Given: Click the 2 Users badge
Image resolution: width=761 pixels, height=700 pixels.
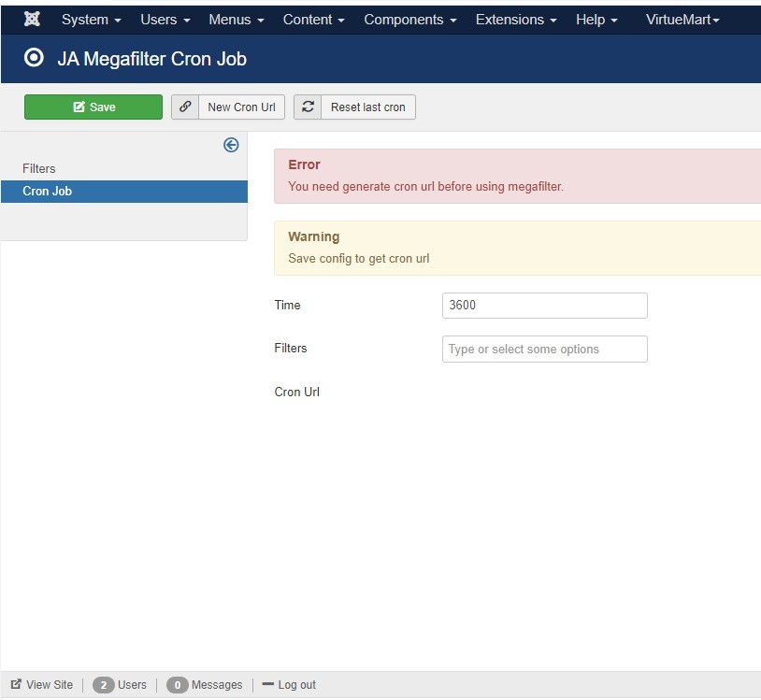Looking at the screenshot, I should pyautogui.click(x=103, y=684).
